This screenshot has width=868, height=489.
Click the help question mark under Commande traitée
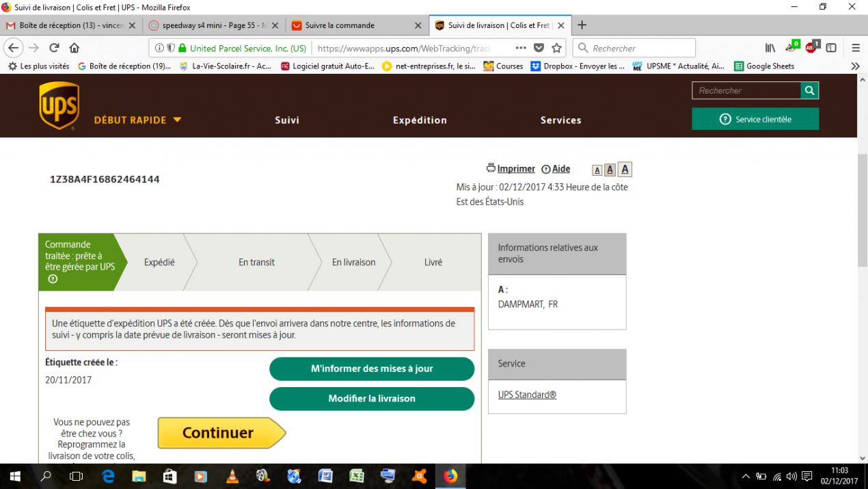[x=52, y=279]
